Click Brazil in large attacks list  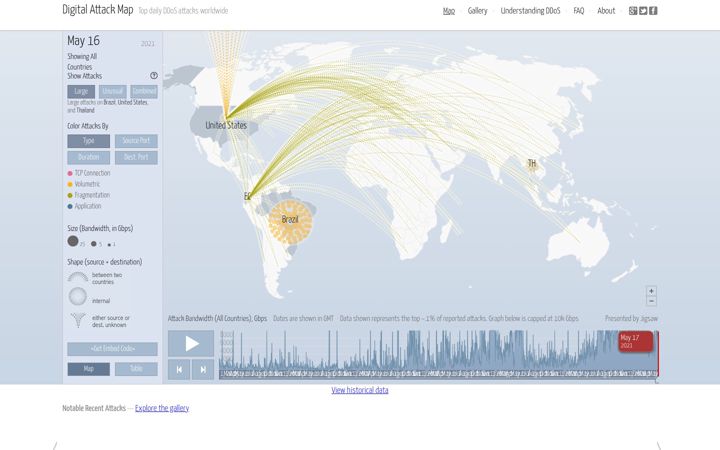coord(110,102)
